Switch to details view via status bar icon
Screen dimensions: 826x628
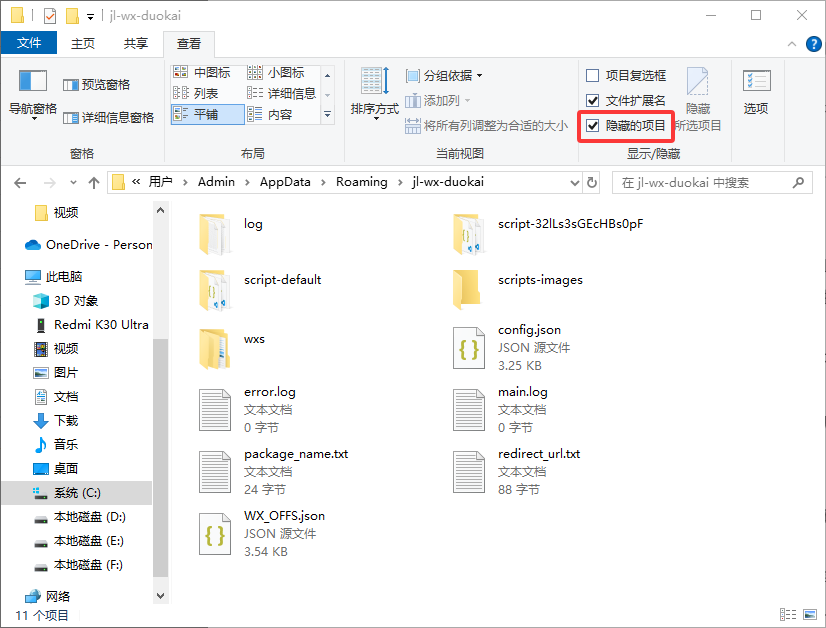(x=788, y=614)
